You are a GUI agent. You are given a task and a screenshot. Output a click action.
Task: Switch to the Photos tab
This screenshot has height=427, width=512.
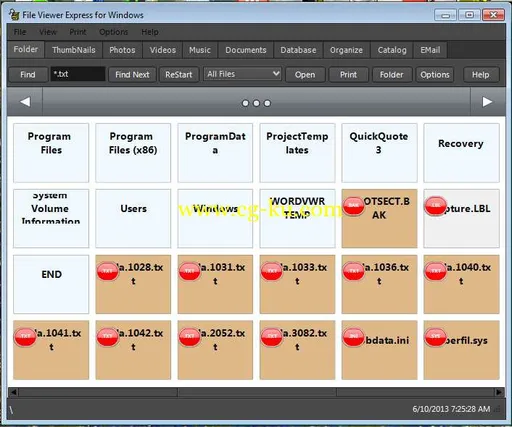[x=122, y=50]
